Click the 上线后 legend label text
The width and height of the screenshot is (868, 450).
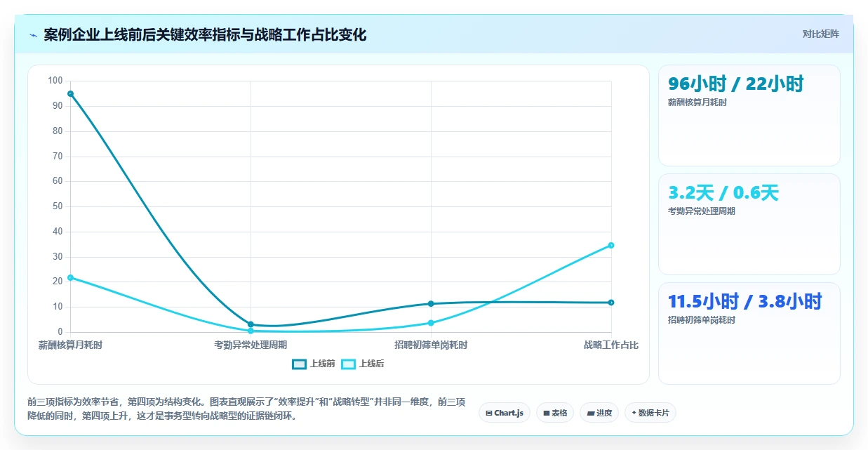[x=372, y=364]
